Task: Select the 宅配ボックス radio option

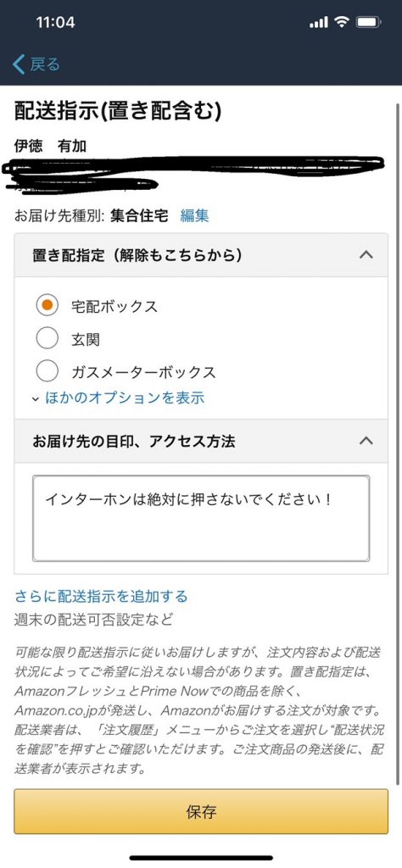Action: point(47,305)
